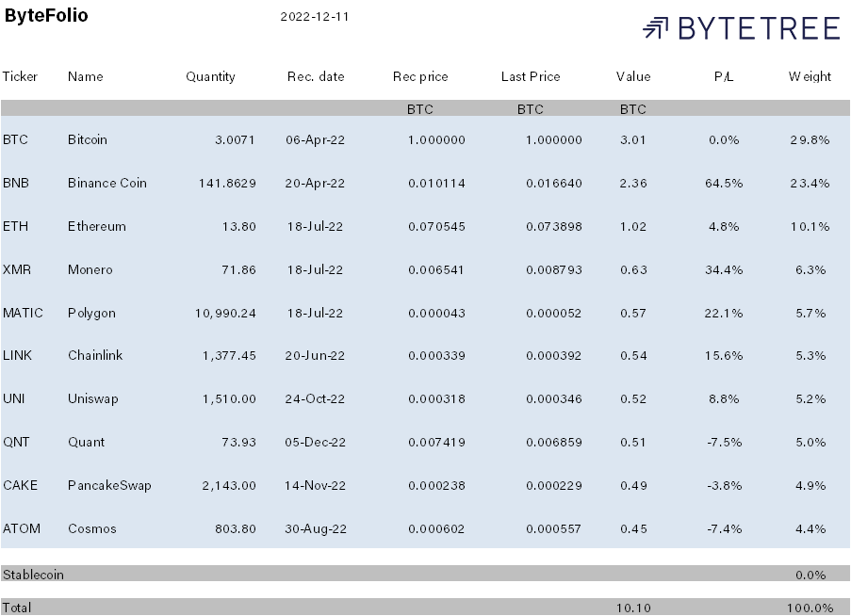The height and width of the screenshot is (616, 851).
Task: Select the BNB ticker cell
Action: pos(16,183)
